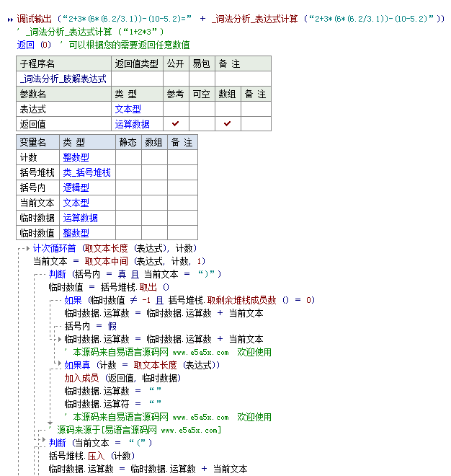The image size is (451, 476).
Task: Click the 返回值类型 column header
Action: 137,63
